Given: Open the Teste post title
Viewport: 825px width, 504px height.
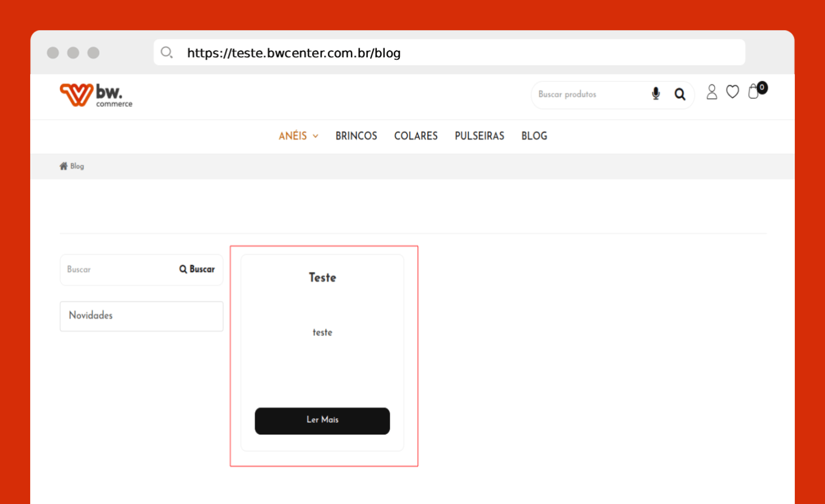Looking at the screenshot, I should click(322, 277).
